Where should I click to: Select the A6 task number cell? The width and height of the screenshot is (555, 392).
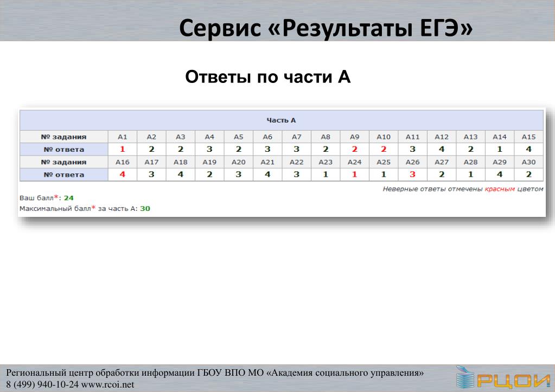click(267, 137)
